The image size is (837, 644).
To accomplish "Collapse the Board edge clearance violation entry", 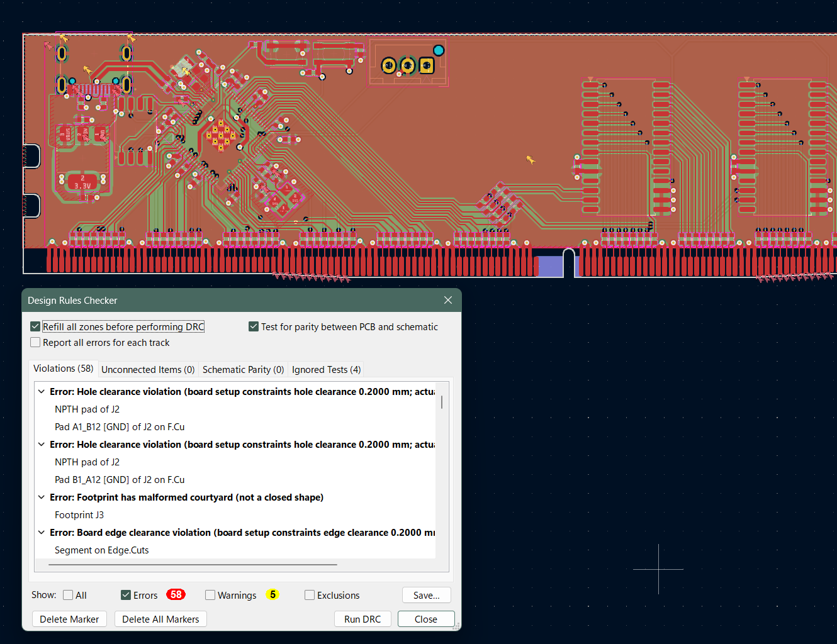I will 42,533.
